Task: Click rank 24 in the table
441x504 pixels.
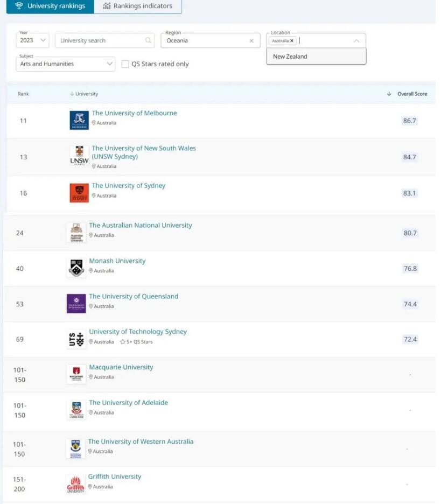Action: click(x=20, y=233)
